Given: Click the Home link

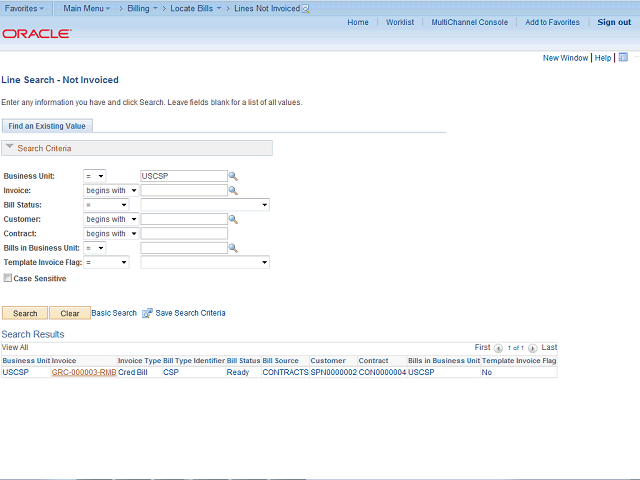Looking at the screenshot, I should [x=358, y=22].
